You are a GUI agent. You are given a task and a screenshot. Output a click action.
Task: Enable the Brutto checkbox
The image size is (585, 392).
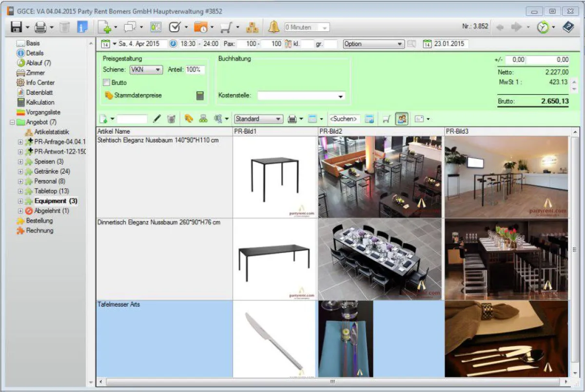pyautogui.click(x=107, y=82)
